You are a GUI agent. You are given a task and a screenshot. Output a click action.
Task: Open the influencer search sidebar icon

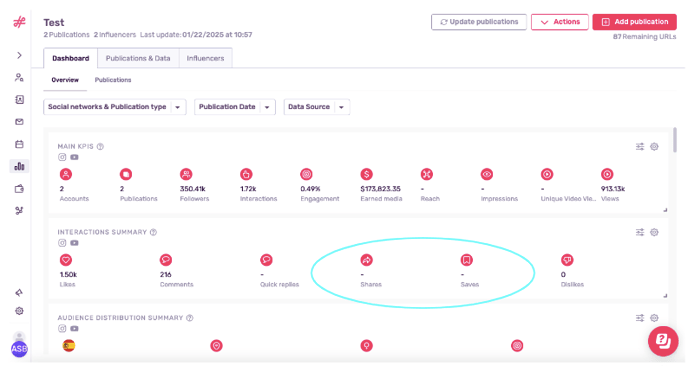[x=19, y=78]
